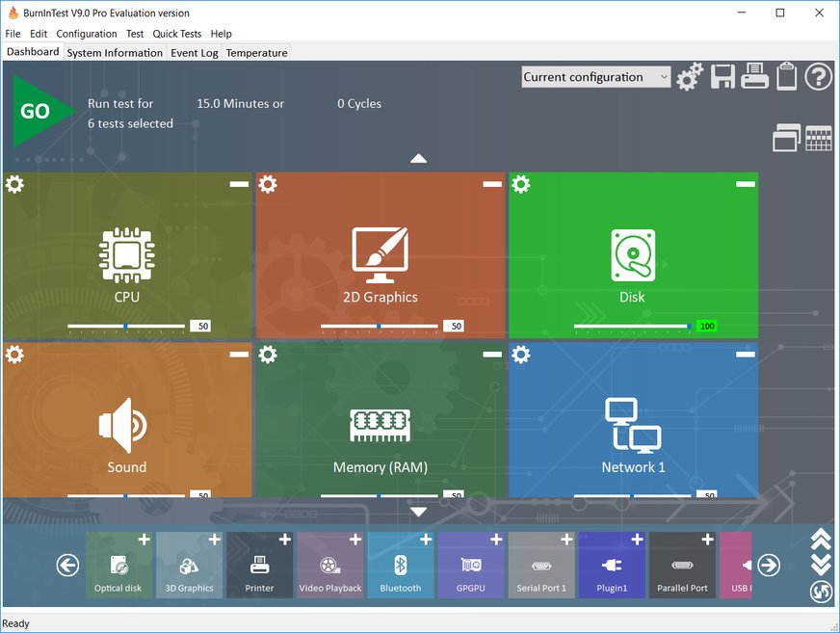The height and width of the screenshot is (633, 840).
Task: Click the right arrow to scroll tests
Action: tap(768, 565)
